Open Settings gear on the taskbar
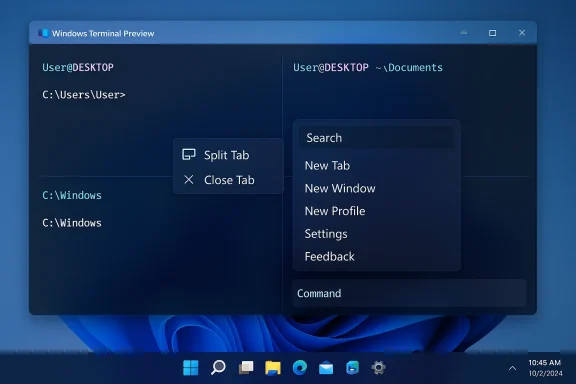Image resolution: width=576 pixels, height=384 pixels. [378, 367]
